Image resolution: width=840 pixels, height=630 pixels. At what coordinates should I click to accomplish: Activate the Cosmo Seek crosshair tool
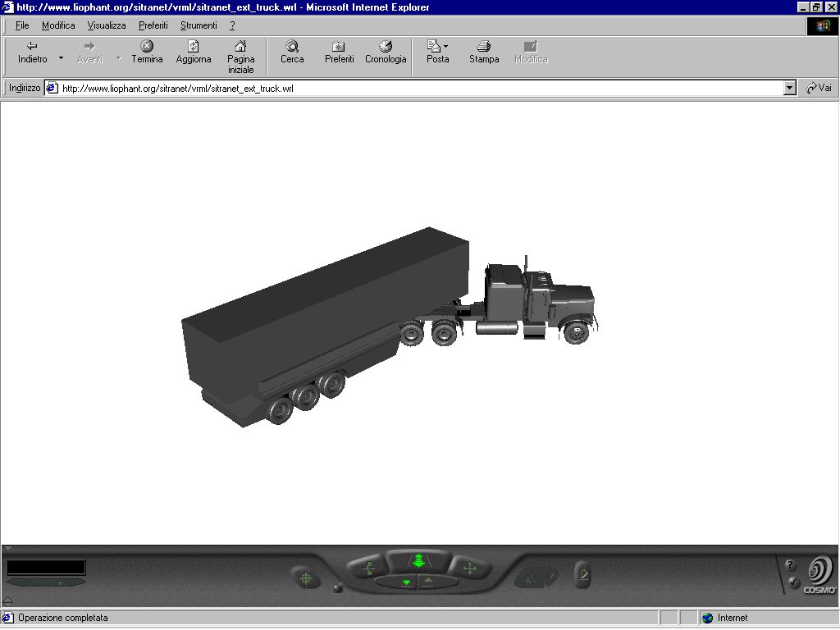[306, 578]
